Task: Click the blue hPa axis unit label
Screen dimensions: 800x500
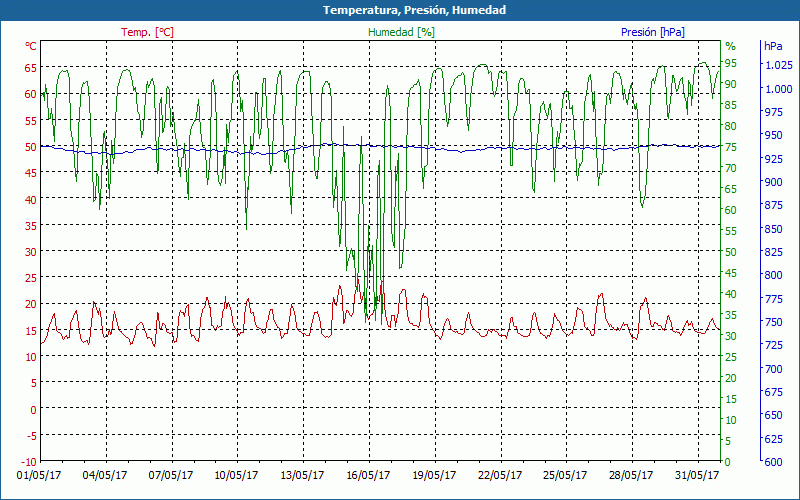Action: click(773, 46)
